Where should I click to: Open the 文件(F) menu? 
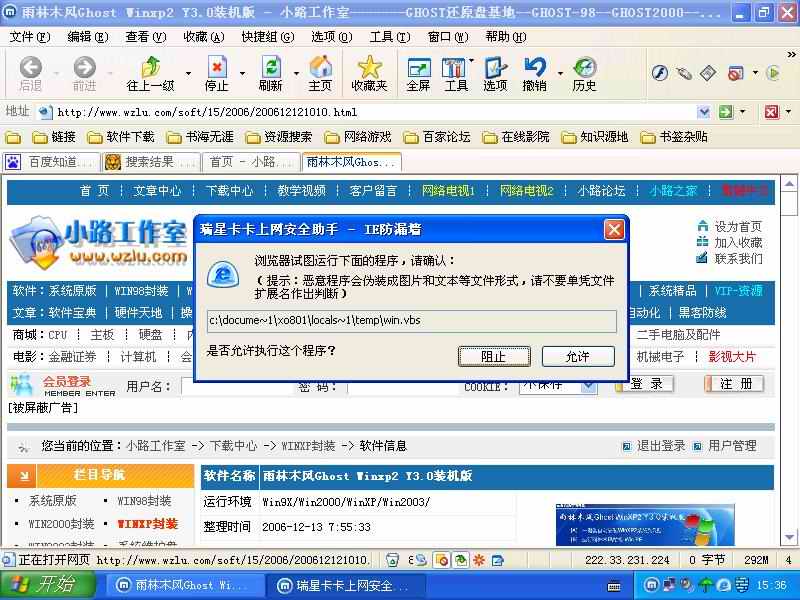[30, 37]
